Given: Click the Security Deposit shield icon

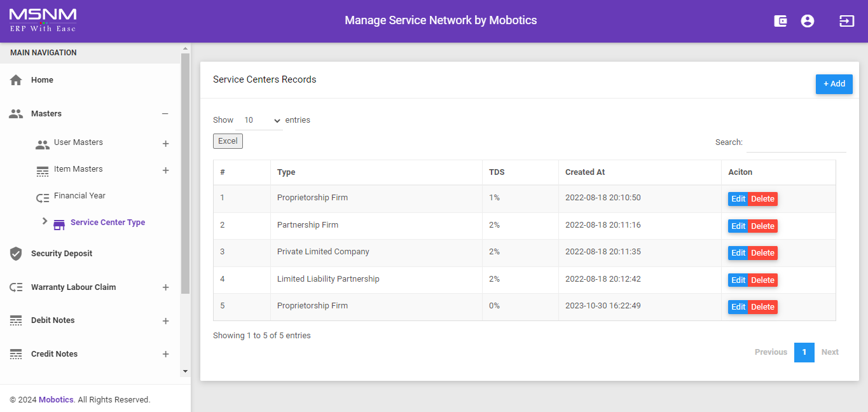Looking at the screenshot, I should coord(17,254).
